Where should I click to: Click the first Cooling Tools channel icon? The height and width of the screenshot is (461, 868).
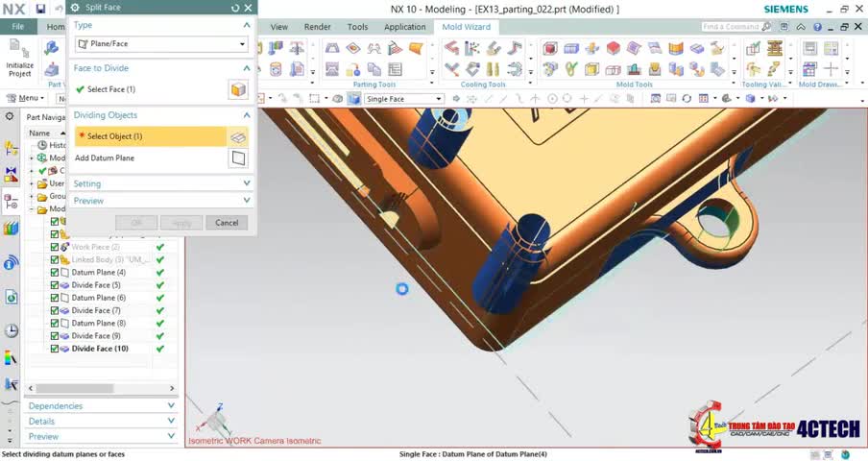[x=451, y=49]
